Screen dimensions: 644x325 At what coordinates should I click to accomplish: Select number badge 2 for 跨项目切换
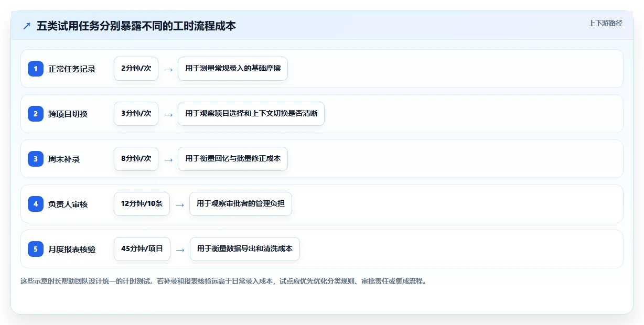pyautogui.click(x=36, y=114)
